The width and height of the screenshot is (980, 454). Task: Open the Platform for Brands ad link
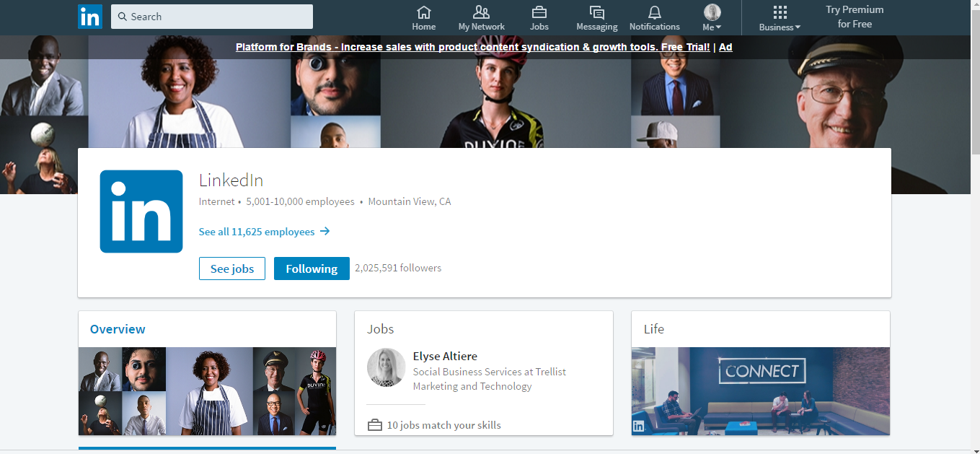click(473, 47)
